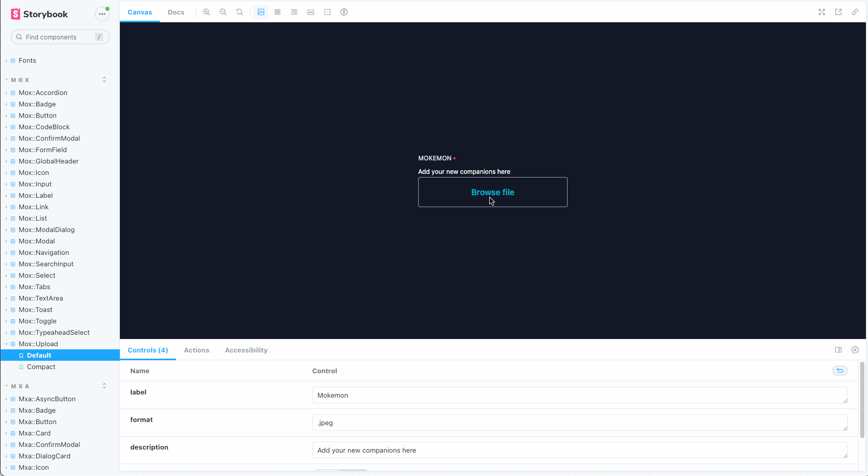This screenshot has height=476, width=868.
Task: Open Mox::TypeaheadSelect in sidebar
Action: 54,333
